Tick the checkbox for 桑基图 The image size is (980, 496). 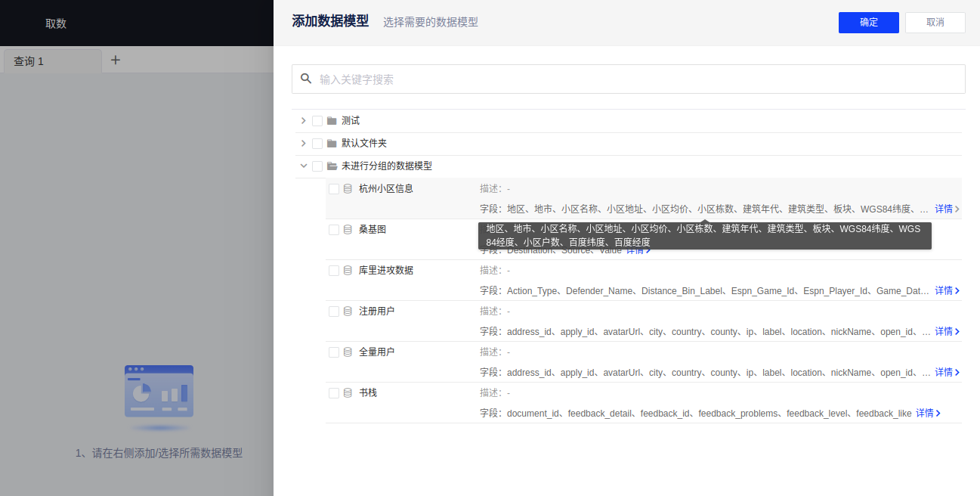tap(334, 230)
